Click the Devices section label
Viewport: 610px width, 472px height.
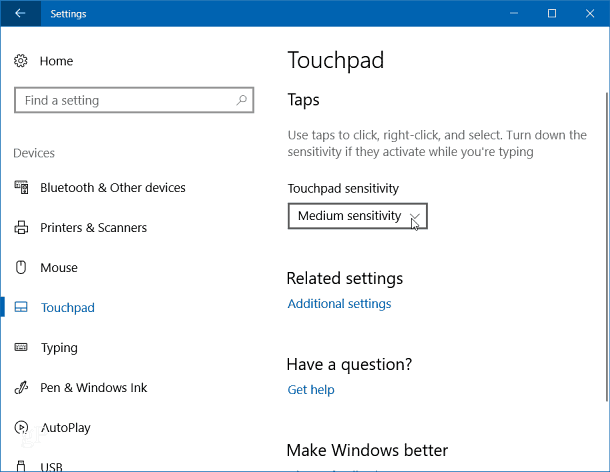pos(34,153)
